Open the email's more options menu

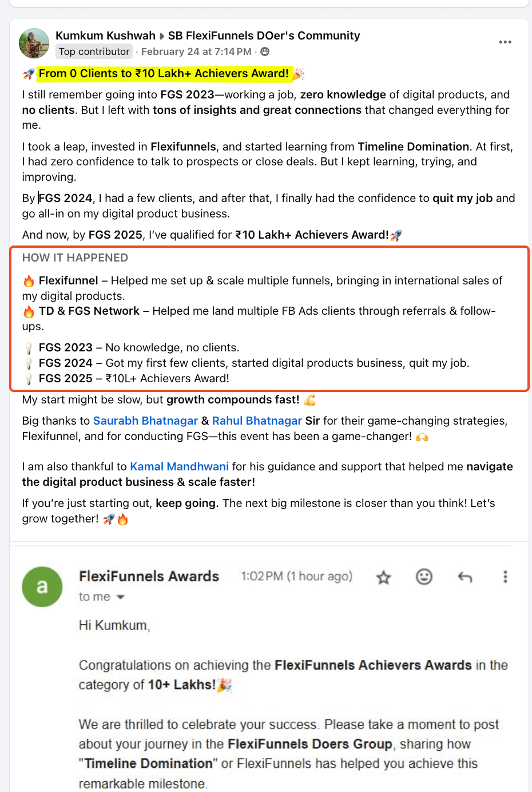click(505, 577)
